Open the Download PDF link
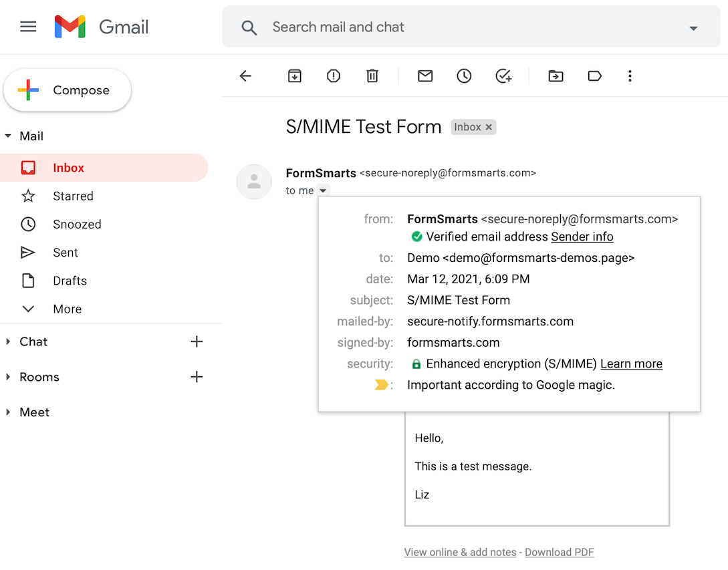The image size is (728, 570). pos(559,552)
